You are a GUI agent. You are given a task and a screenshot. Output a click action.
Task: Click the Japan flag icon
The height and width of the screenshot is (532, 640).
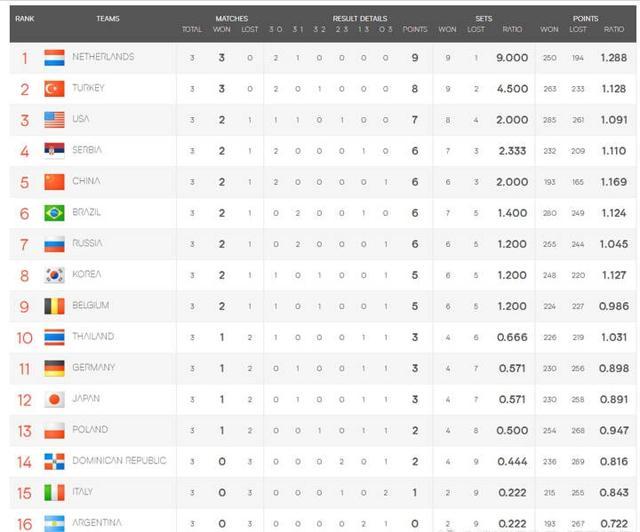tap(54, 399)
